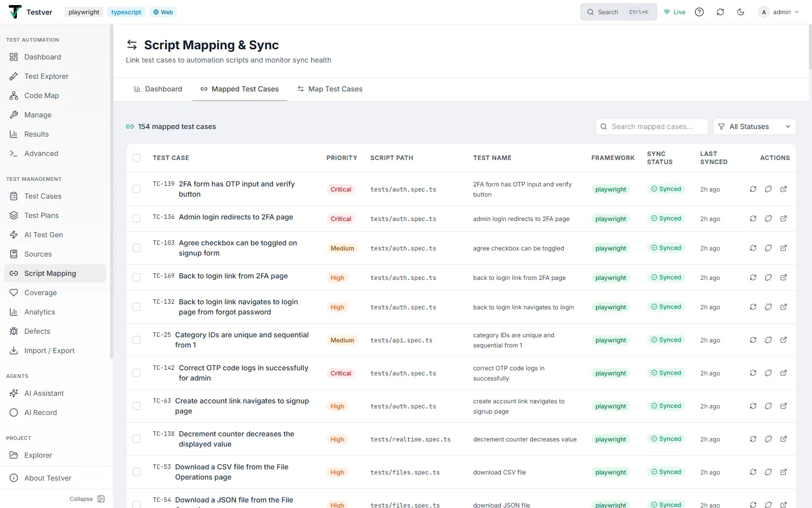Select all rows with header checkbox
The height and width of the screenshot is (508, 812).
(137, 158)
